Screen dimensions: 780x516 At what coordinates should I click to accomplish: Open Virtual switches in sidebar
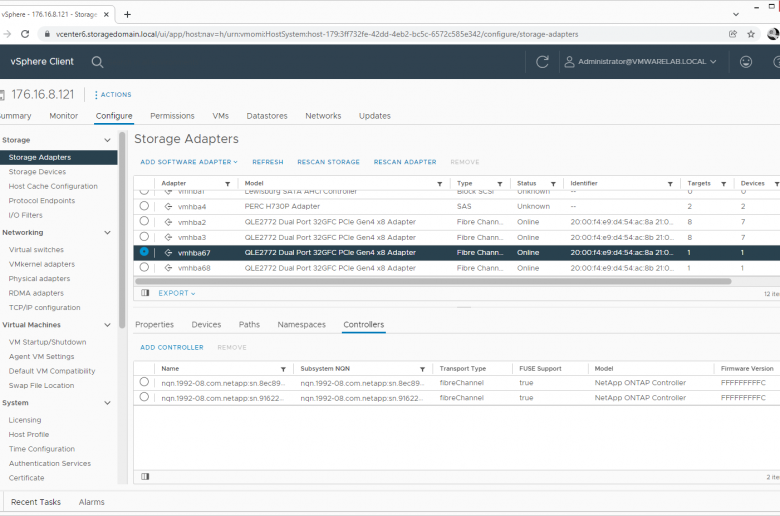tap(36, 250)
